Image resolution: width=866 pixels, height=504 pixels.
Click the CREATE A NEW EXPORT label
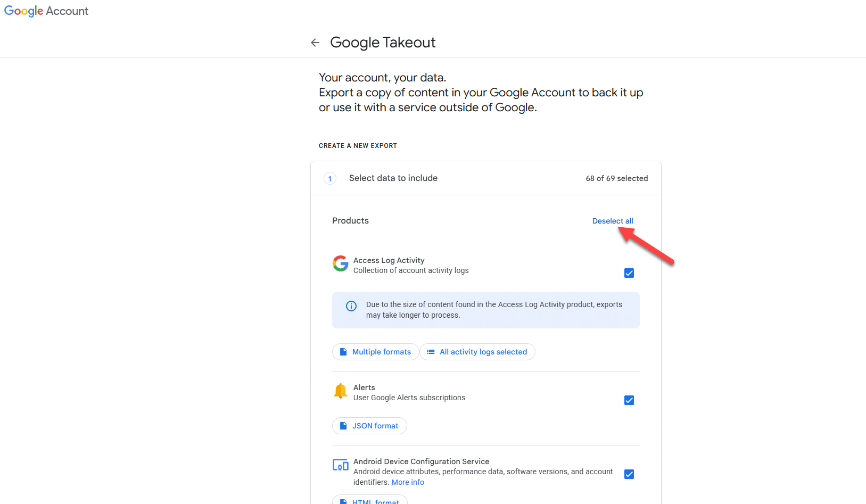358,146
